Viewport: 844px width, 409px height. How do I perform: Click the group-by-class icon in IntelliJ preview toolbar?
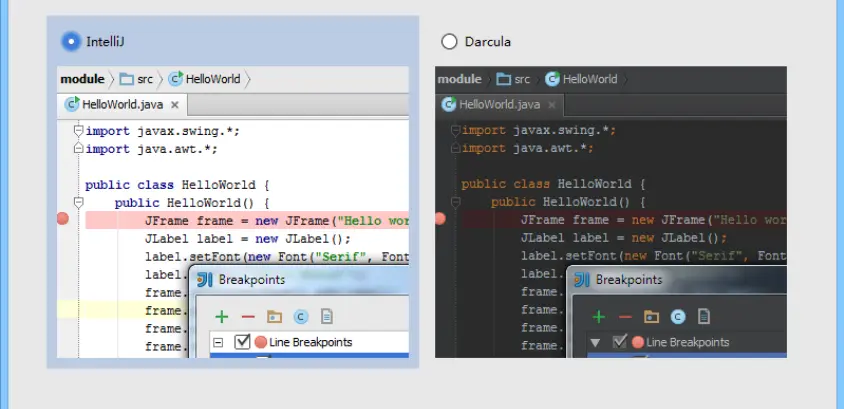coord(301,316)
